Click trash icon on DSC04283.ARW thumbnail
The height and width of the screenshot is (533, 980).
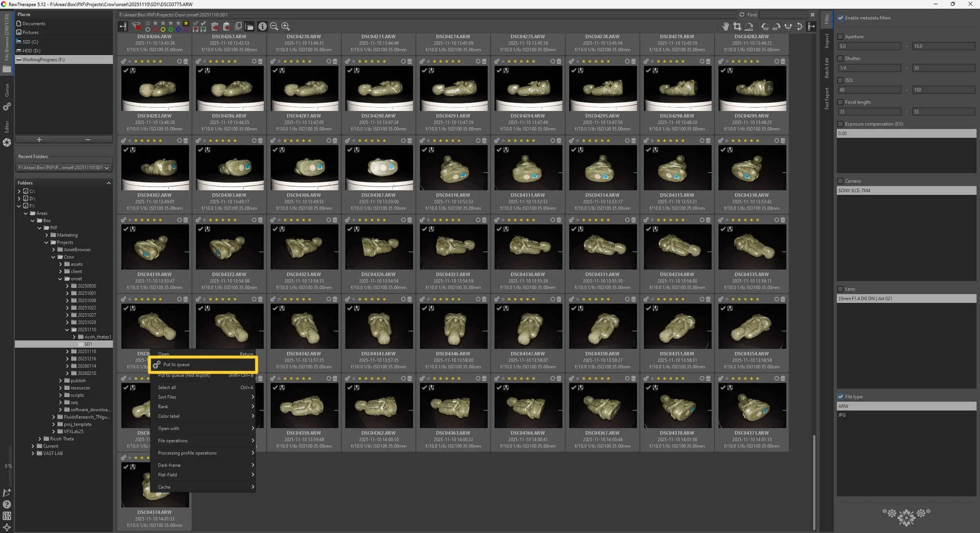185,62
